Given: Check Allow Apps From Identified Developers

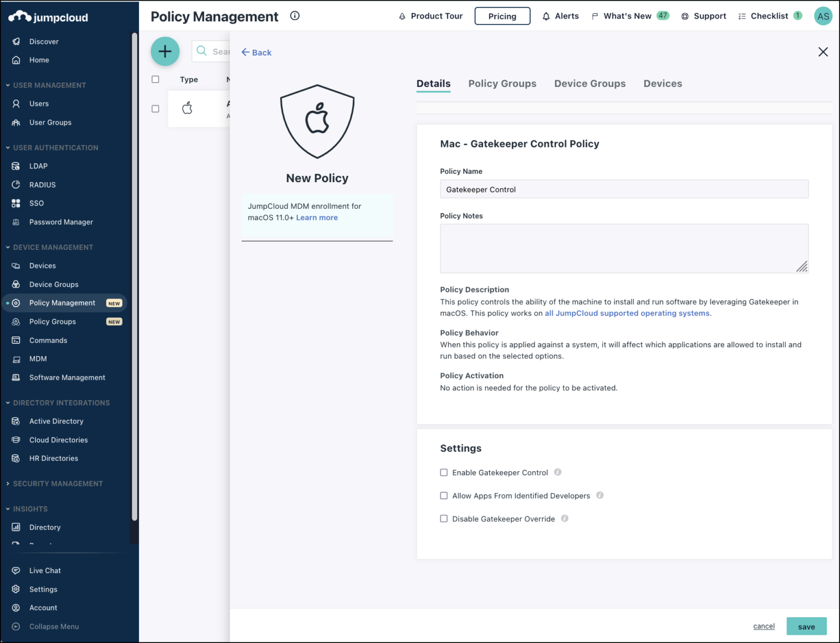Looking at the screenshot, I should coord(444,495).
